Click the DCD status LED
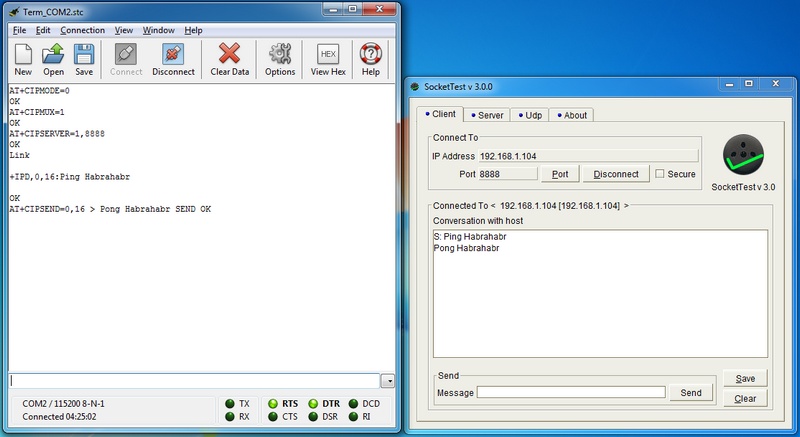This screenshot has height=437, width=800. click(x=353, y=404)
